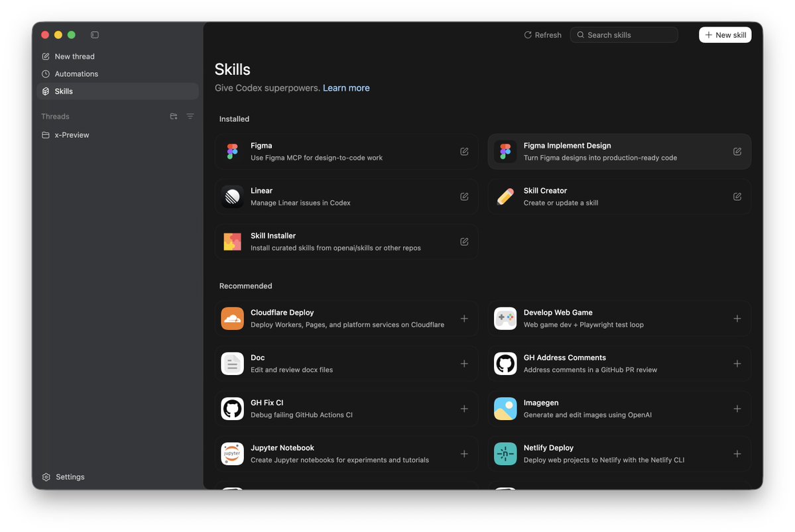Click the Doc file icon
Image resolution: width=795 pixels, height=532 pixels.
tap(232, 364)
